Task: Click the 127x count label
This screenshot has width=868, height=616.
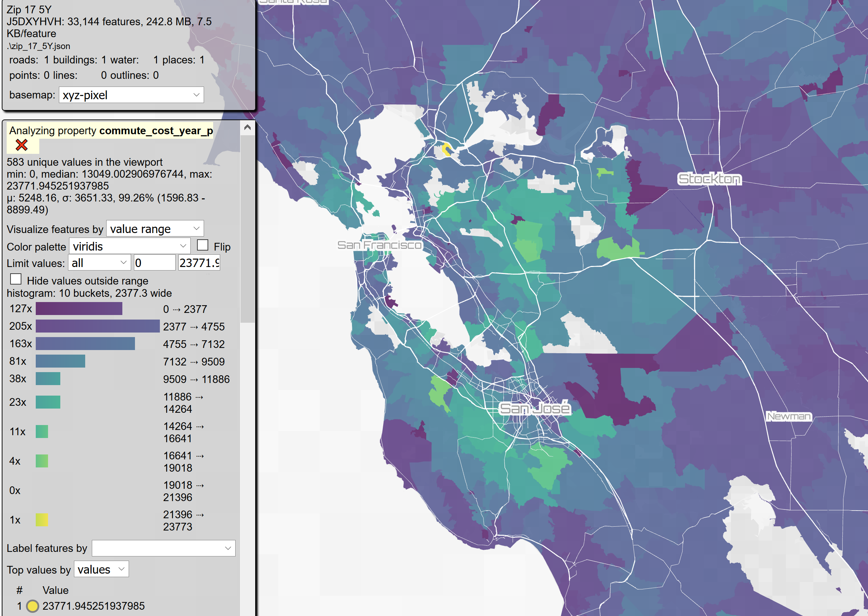Action: click(x=20, y=309)
